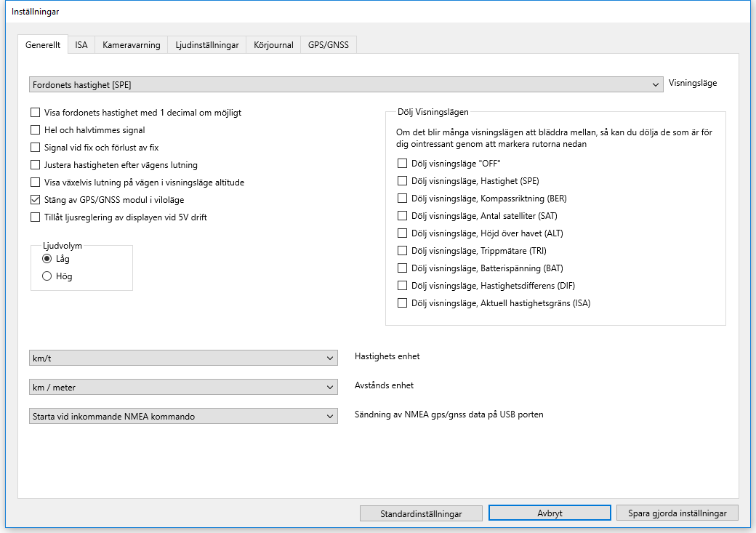756x533 pixels.
Task: Enable Justera hastigheten efter vägens lutning
Action: click(36, 165)
